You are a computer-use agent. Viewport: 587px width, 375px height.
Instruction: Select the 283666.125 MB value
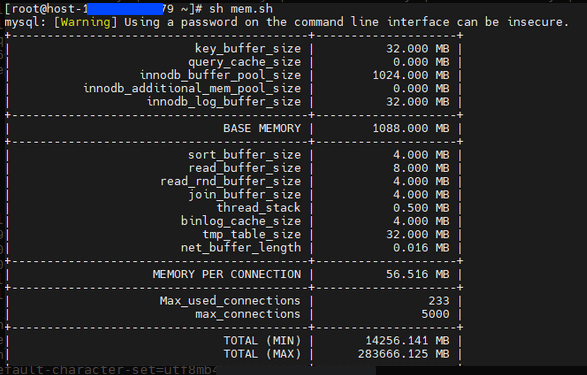pos(404,354)
